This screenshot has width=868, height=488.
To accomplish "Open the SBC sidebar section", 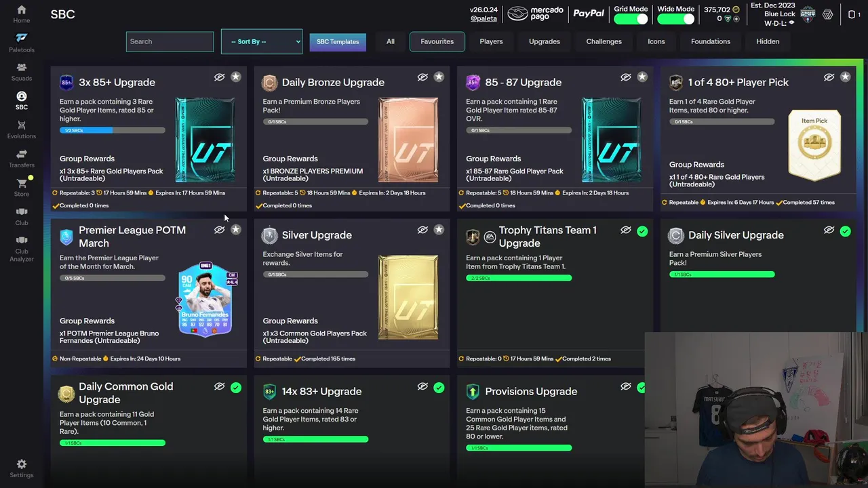I will [x=22, y=101].
